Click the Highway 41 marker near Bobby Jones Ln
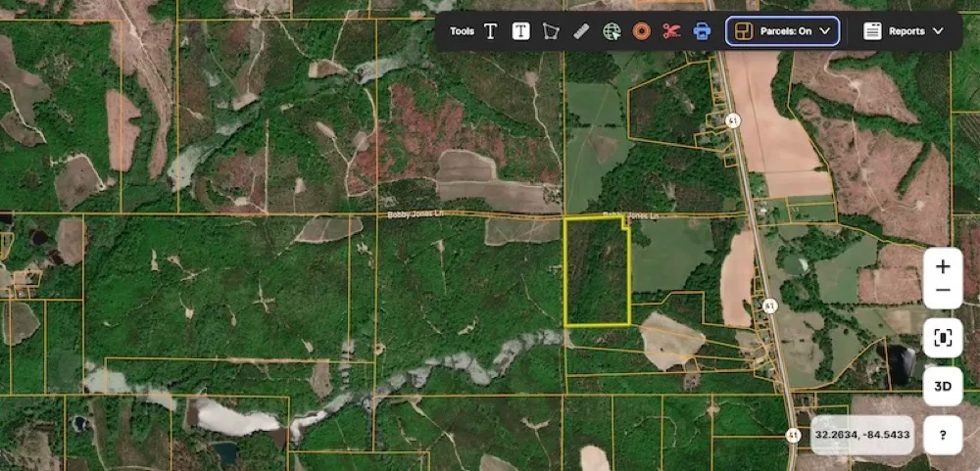 point(733,119)
